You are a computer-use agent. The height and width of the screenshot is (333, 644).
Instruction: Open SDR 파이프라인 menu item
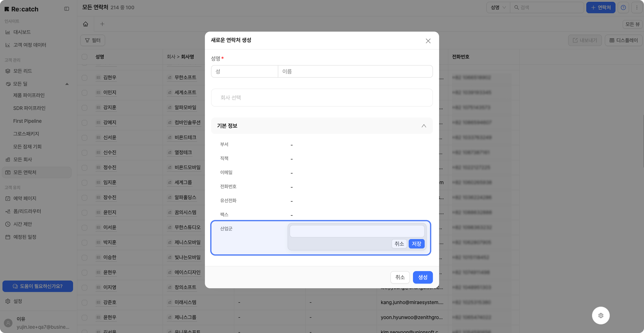[29, 108]
